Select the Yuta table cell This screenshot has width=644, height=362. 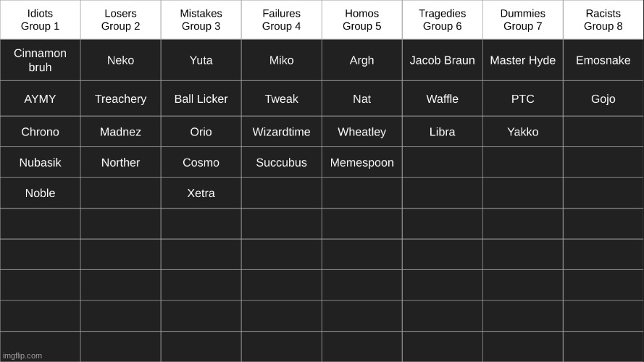point(201,60)
